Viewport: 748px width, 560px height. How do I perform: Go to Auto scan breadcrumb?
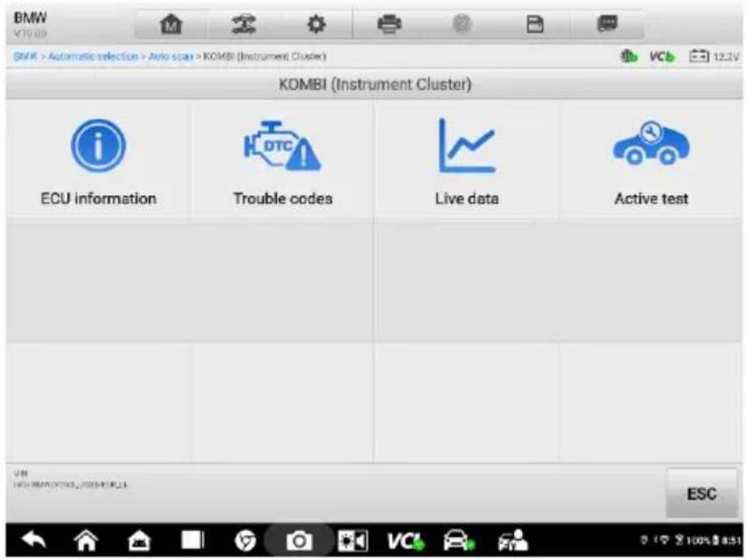coord(171,56)
